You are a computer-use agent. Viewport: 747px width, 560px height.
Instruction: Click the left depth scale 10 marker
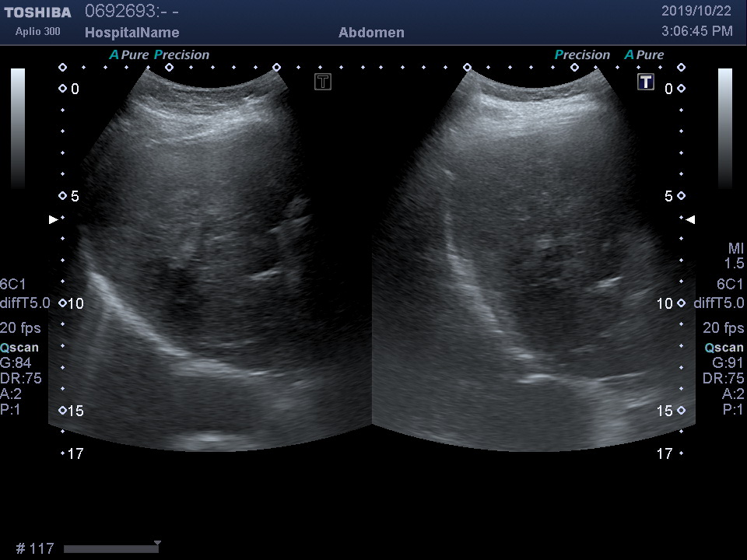pyautogui.click(x=72, y=303)
